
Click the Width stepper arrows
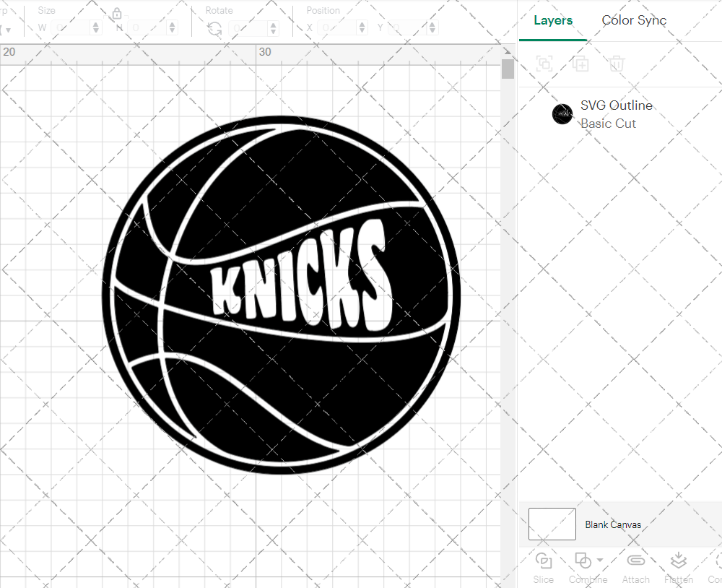pyautogui.click(x=96, y=28)
